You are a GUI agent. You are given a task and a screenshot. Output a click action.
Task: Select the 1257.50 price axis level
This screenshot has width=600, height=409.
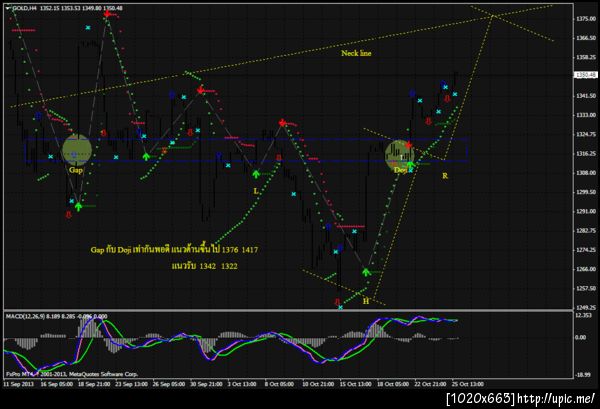coord(586,288)
